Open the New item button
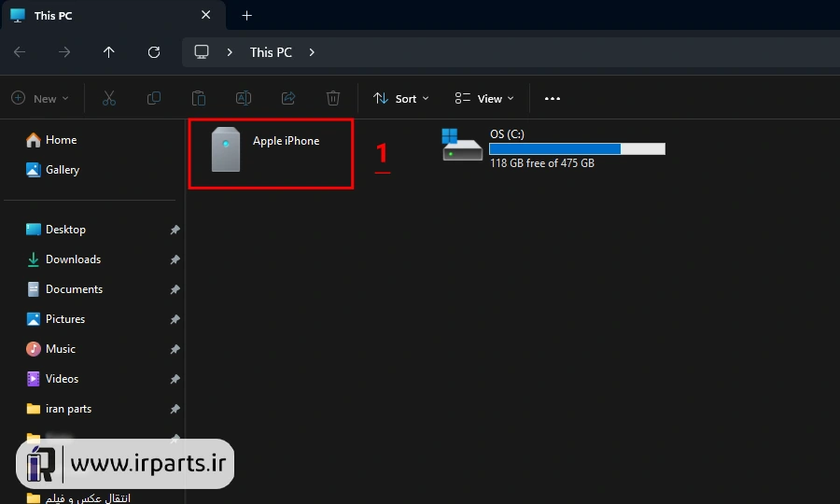The image size is (840, 504). [x=40, y=99]
